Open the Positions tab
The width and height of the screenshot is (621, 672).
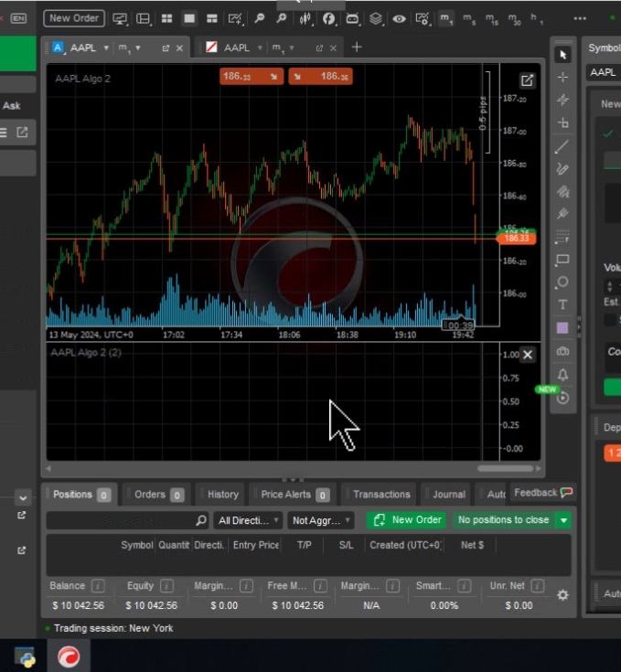[x=80, y=495]
